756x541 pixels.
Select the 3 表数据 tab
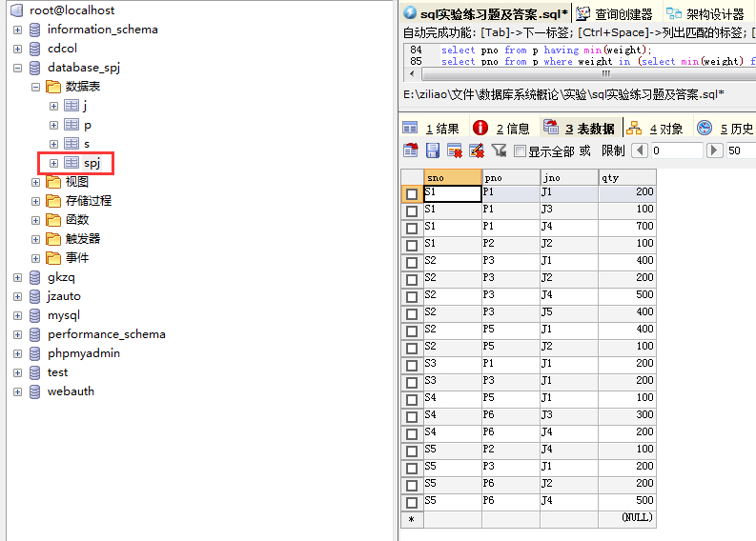(x=581, y=129)
